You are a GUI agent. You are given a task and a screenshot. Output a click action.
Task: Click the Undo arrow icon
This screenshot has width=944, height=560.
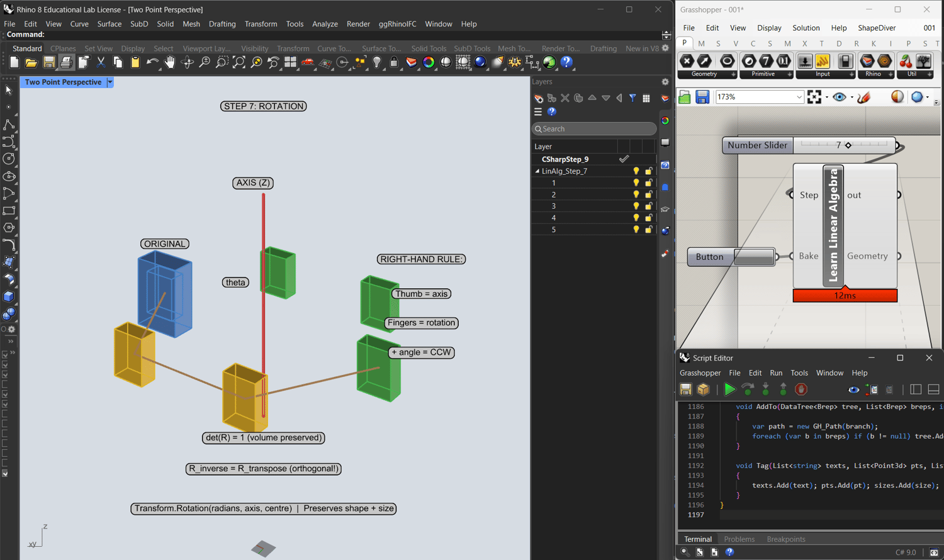click(152, 62)
